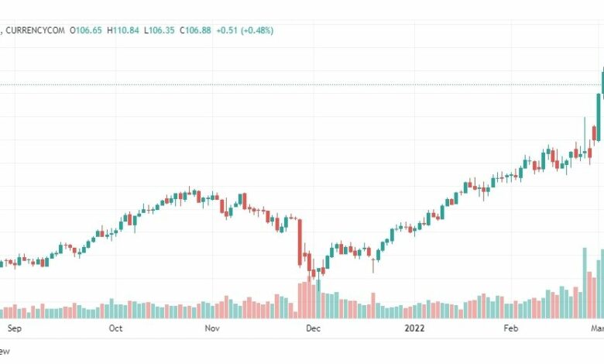Select the long red candle before December

tap(300, 242)
